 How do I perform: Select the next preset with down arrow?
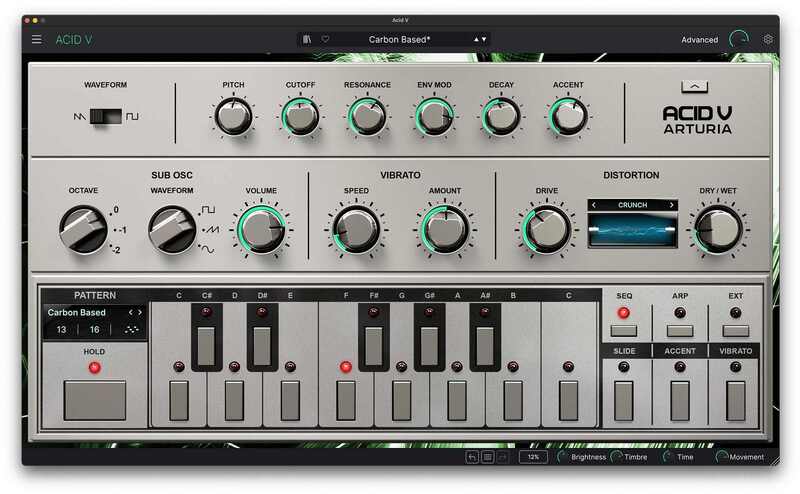click(x=484, y=39)
